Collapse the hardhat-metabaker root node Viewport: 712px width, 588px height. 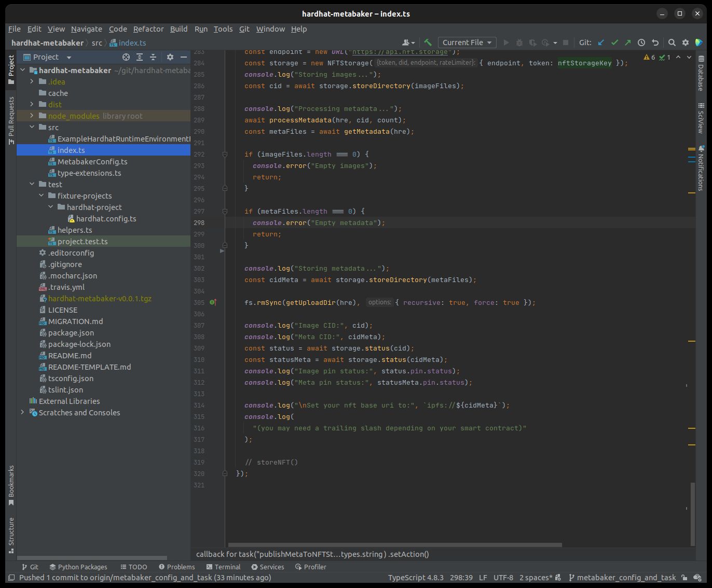[22, 70]
